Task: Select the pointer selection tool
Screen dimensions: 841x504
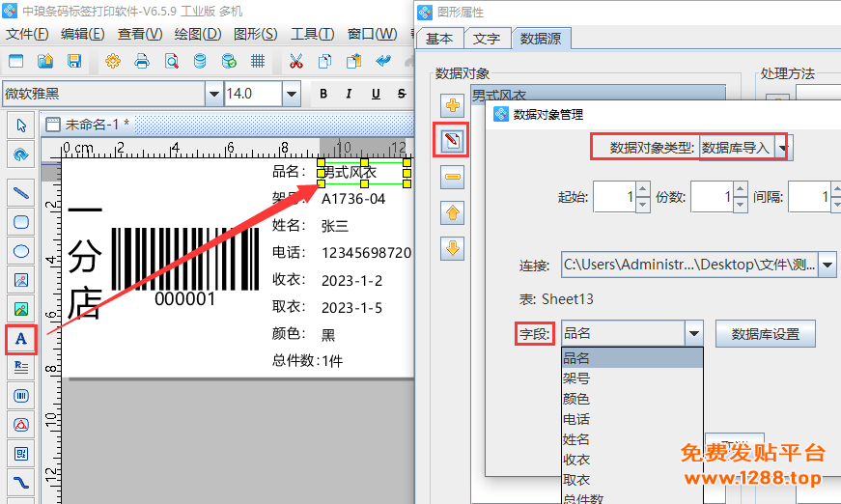Action: click(x=21, y=126)
